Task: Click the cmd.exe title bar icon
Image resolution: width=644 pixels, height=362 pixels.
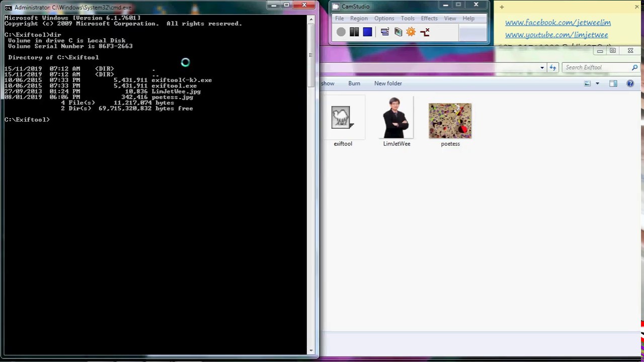Action: pos(8,8)
